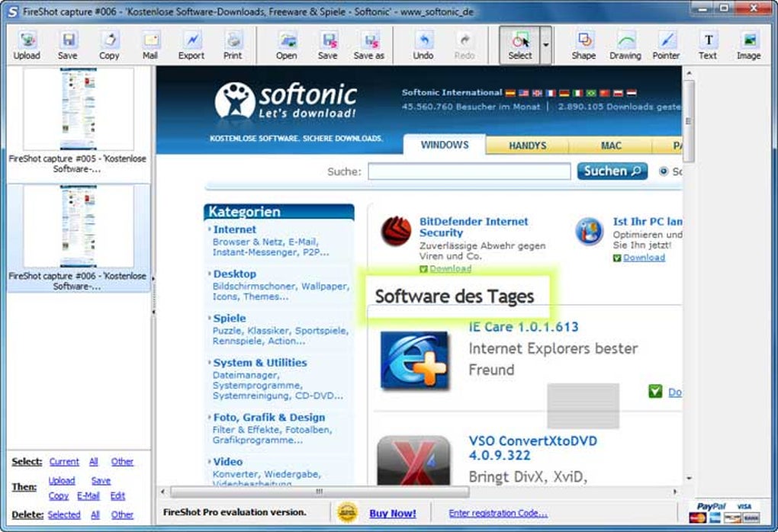
Task: Click the Buy Now! link
Action: (393, 514)
